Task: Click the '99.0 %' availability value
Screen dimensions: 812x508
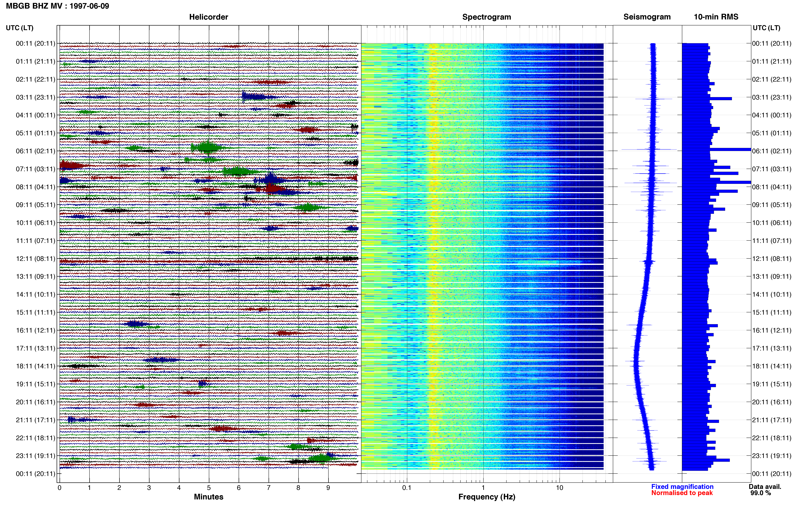Action: (x=761, y=493)
